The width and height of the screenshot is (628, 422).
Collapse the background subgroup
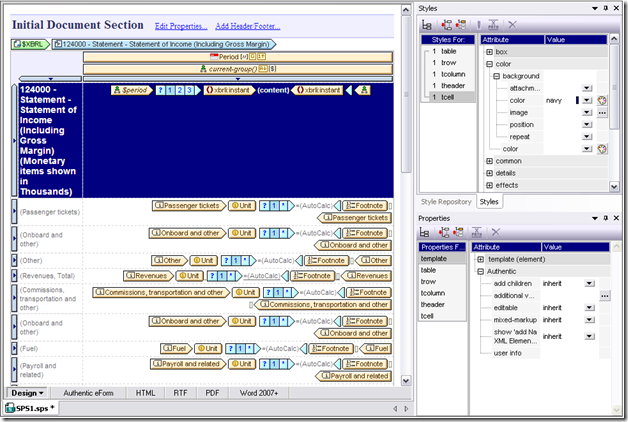coord(496,76)
